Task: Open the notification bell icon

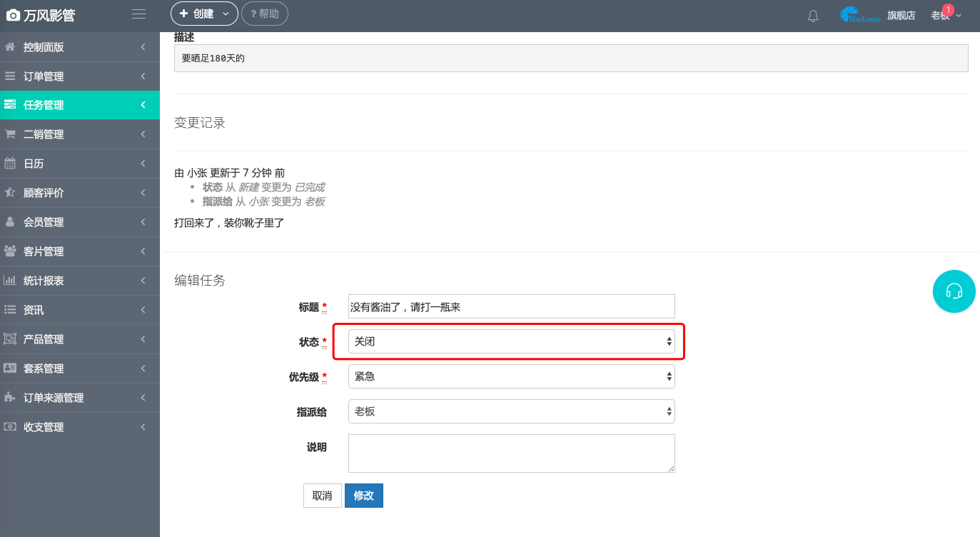Action: (x=813, y=16)
